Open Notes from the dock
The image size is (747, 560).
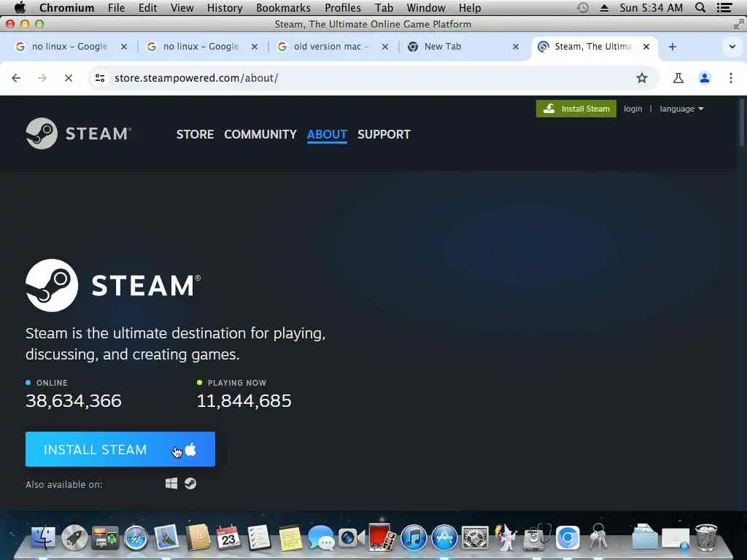[290, 538]
